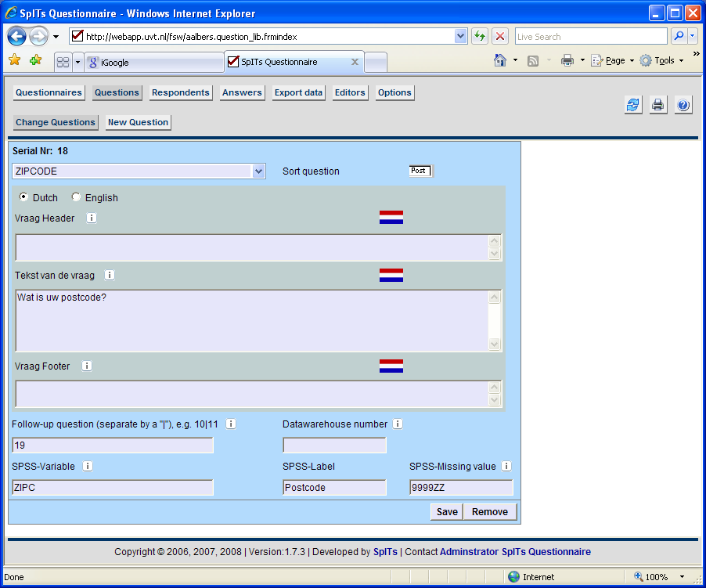Open the help question mark icon
Image resolution: width=706 pixels, height=588 pixels.
click(x=683, y=106)
